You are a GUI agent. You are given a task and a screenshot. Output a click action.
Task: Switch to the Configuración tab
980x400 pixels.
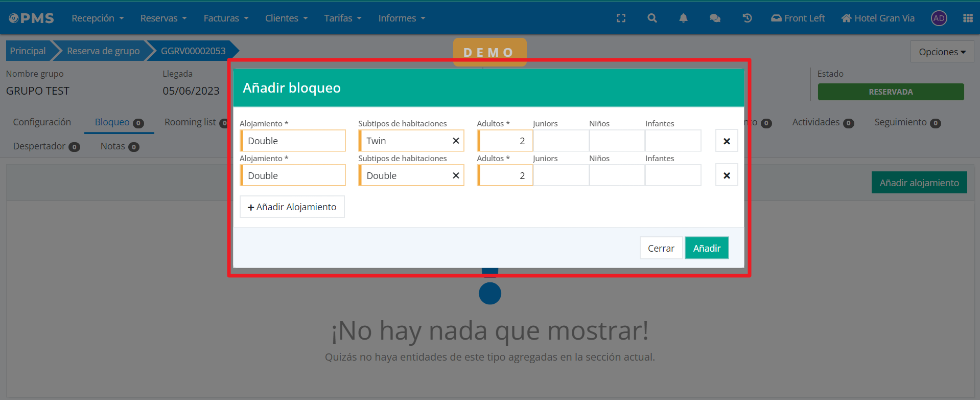(42, 122)
